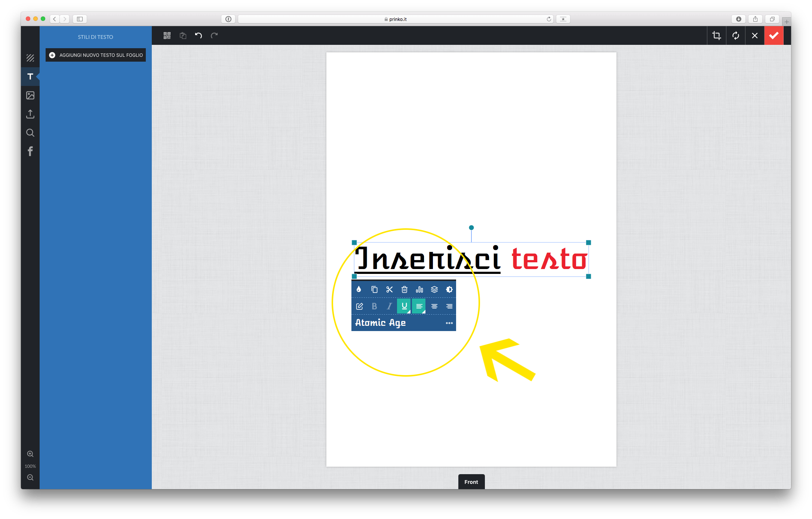Open the Images tool in sidebar
Screen dimensions: 812x519
30,95
